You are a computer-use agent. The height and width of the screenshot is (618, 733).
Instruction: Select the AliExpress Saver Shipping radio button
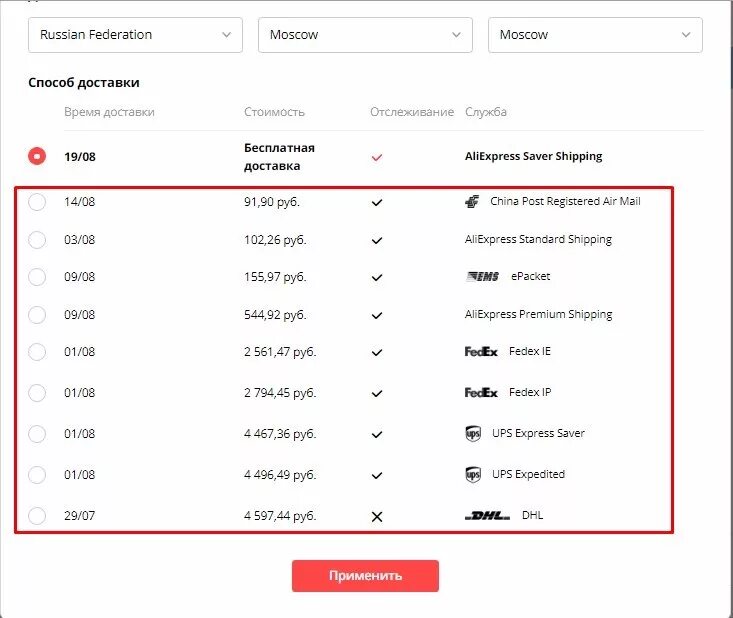[x=37, y=156]
